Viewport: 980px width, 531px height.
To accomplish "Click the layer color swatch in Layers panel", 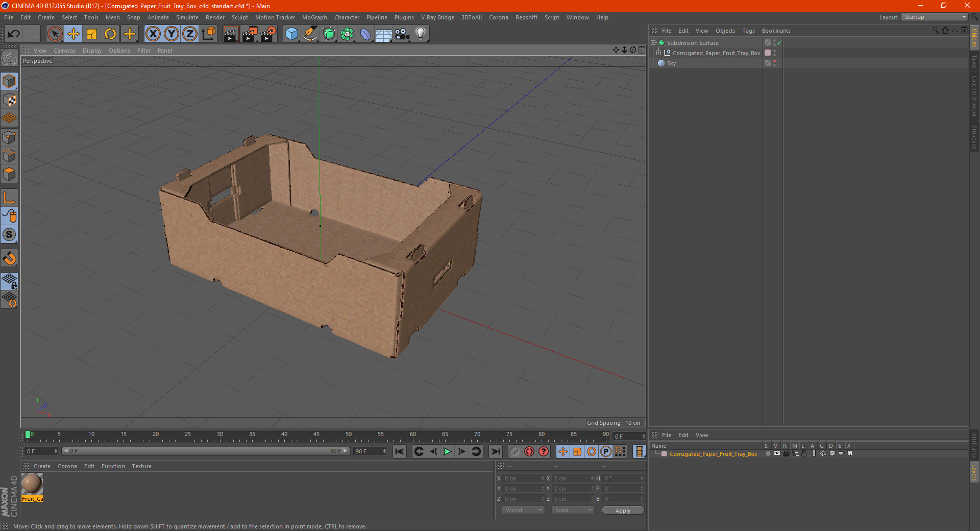I will tap(664, 453).
